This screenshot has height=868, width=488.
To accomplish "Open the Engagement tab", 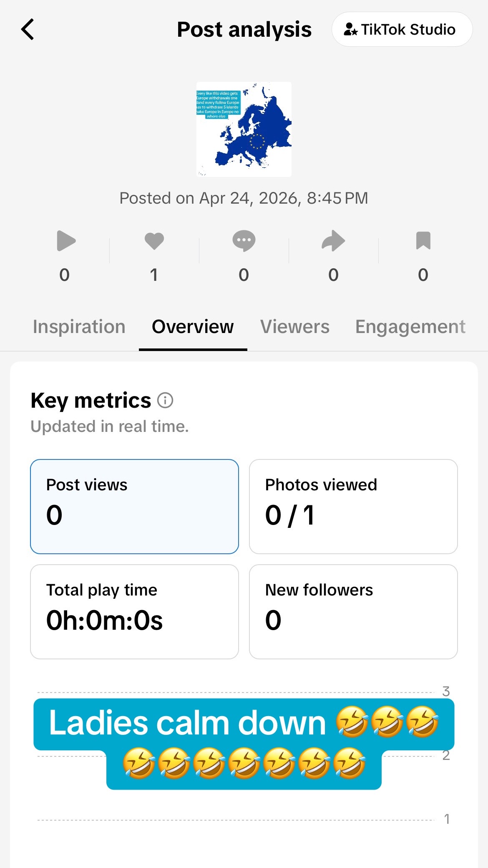I will pyautogui.click(x=410, y=327).
